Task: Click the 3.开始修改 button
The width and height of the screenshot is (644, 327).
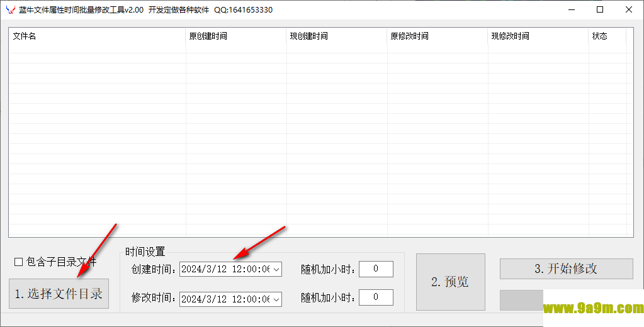Action: point(567,269)
